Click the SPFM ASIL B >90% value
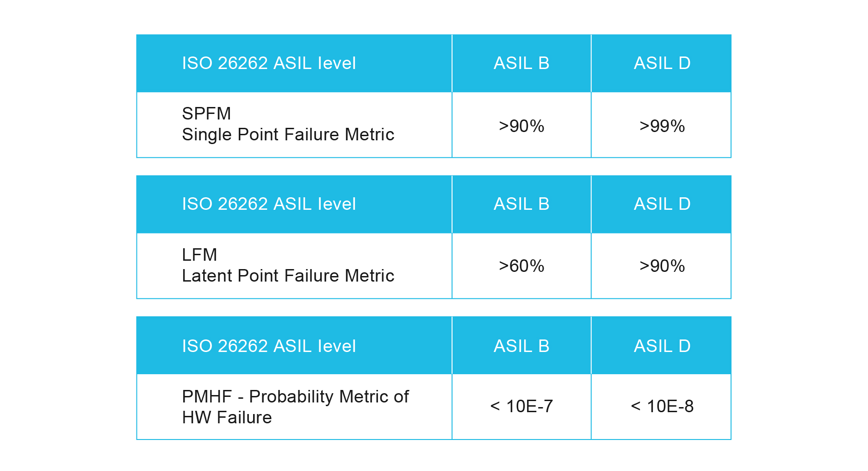 click(521, 126)
